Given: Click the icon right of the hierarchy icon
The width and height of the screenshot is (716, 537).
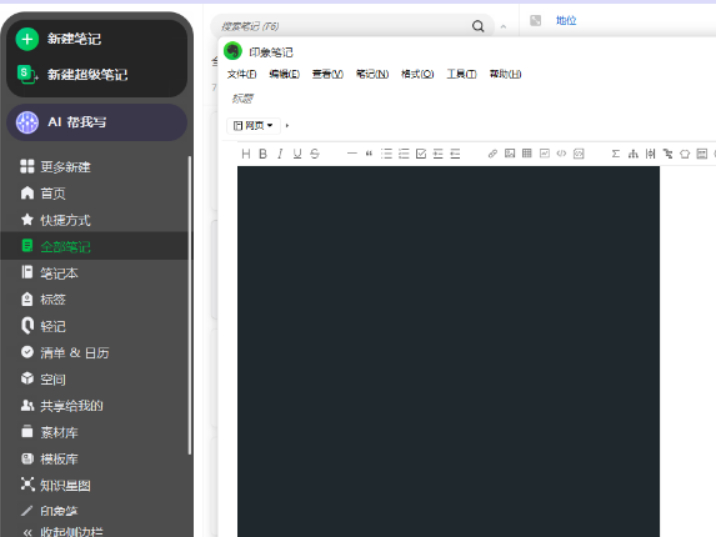Looking at the screenshot, I should 650,154.
